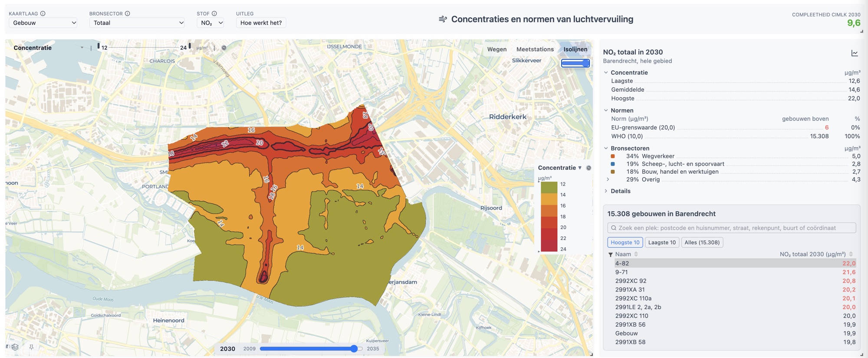Screen dimensions: 868x358
Task: Click the year slider thumb at 2030
Action: [354, 348]
